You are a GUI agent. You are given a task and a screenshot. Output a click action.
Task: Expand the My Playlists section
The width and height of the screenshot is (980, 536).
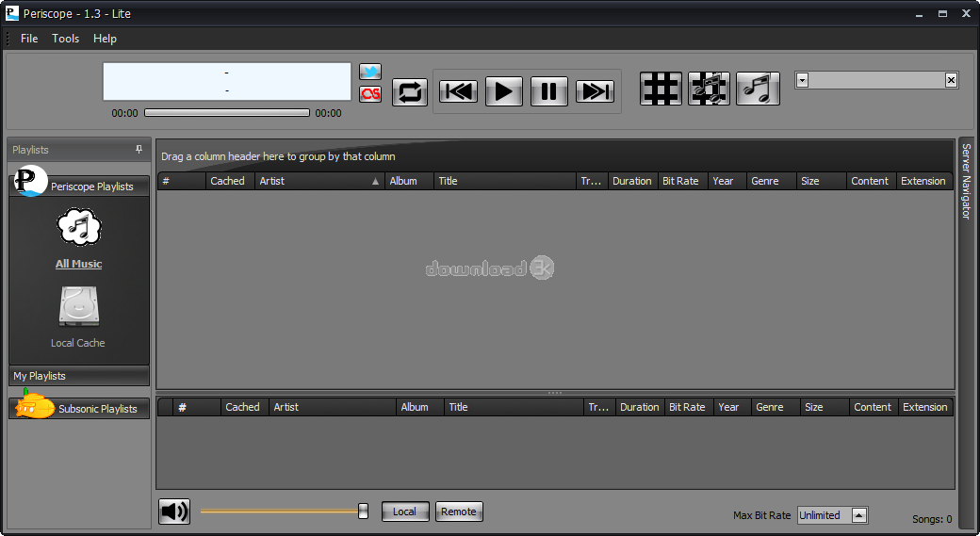pyautogui.click(x=79, y=376)
